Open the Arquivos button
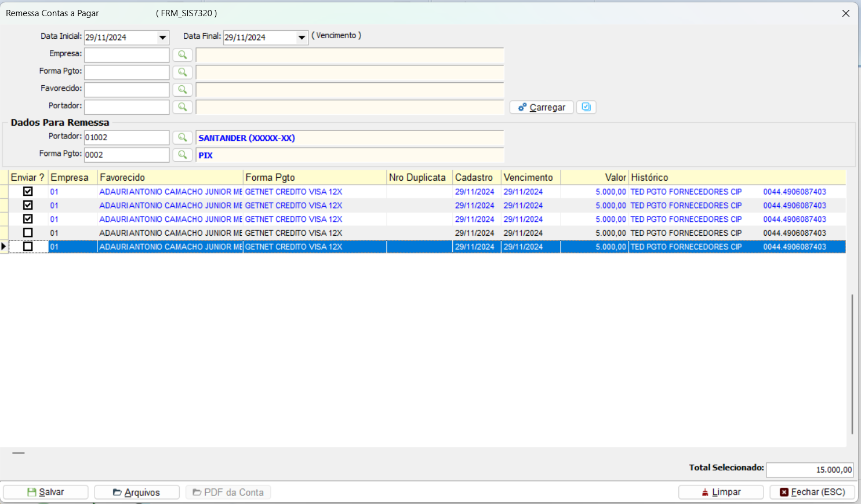Viewport: 861px width, 504px height. (x=137, y=492)
